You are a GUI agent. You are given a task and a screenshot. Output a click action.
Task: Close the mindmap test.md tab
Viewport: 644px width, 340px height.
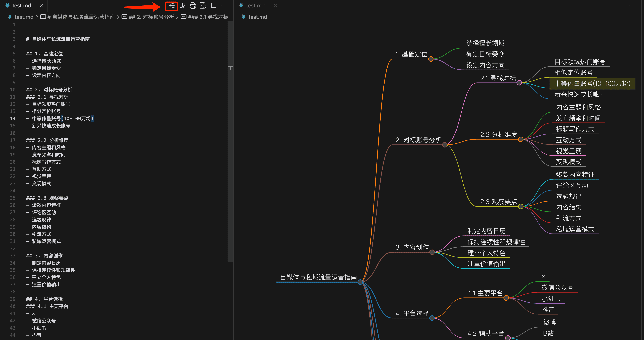(x=275, y=5)
